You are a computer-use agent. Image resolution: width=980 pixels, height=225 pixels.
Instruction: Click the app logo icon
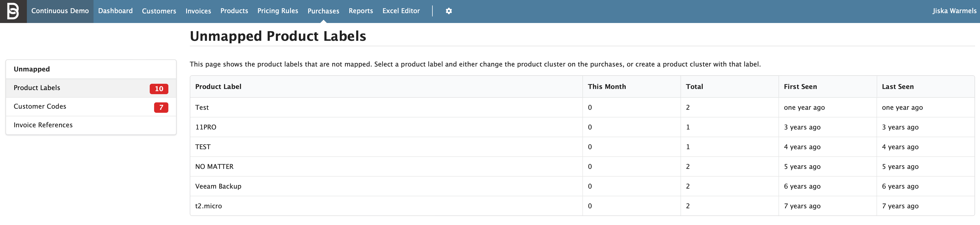[13, 11]
